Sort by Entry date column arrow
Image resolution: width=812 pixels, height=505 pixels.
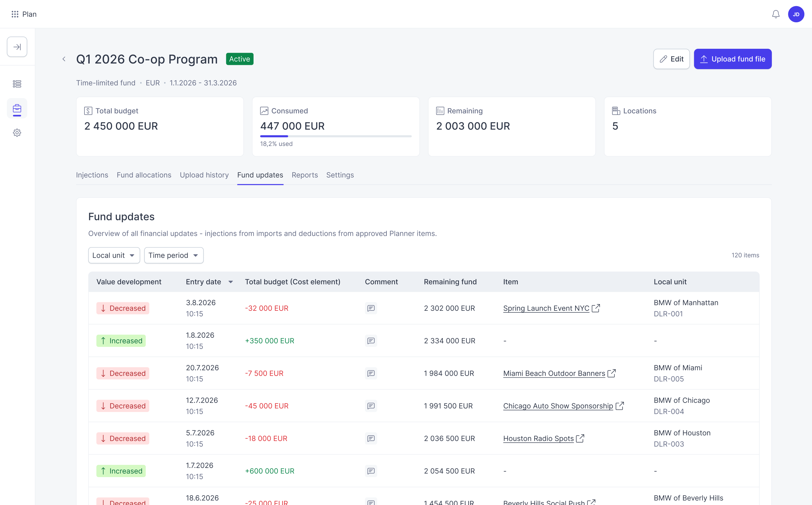coord(230,282)
